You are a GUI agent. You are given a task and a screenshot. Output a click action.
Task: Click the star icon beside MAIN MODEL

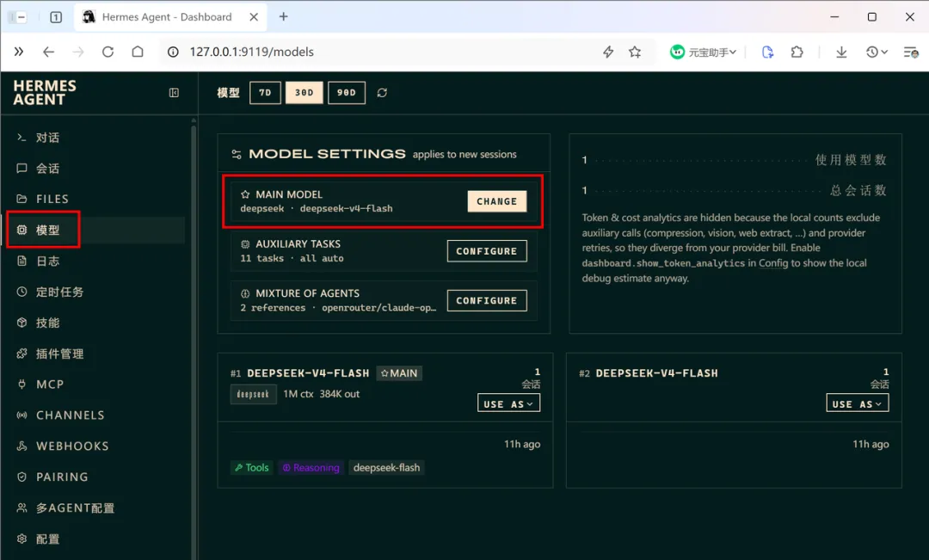[245, 194]
